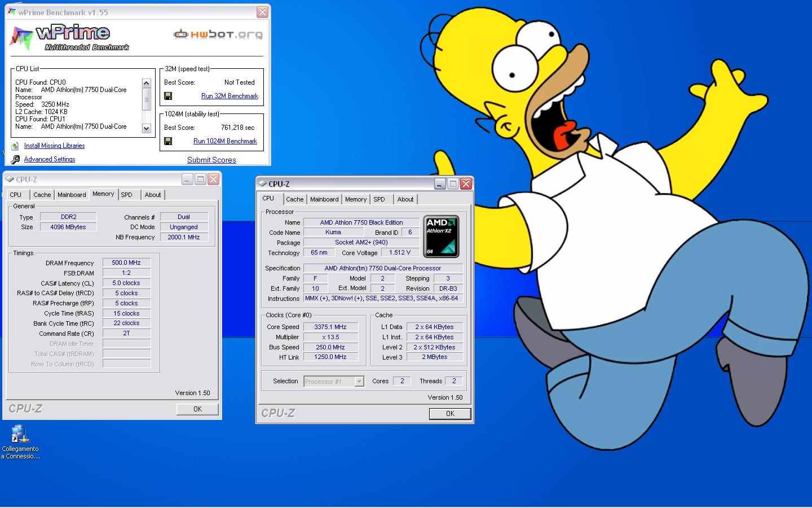The height and width of the screenshot is (508, 812).
Task: Click the Channels Dual value field
Action: (184, 217)
